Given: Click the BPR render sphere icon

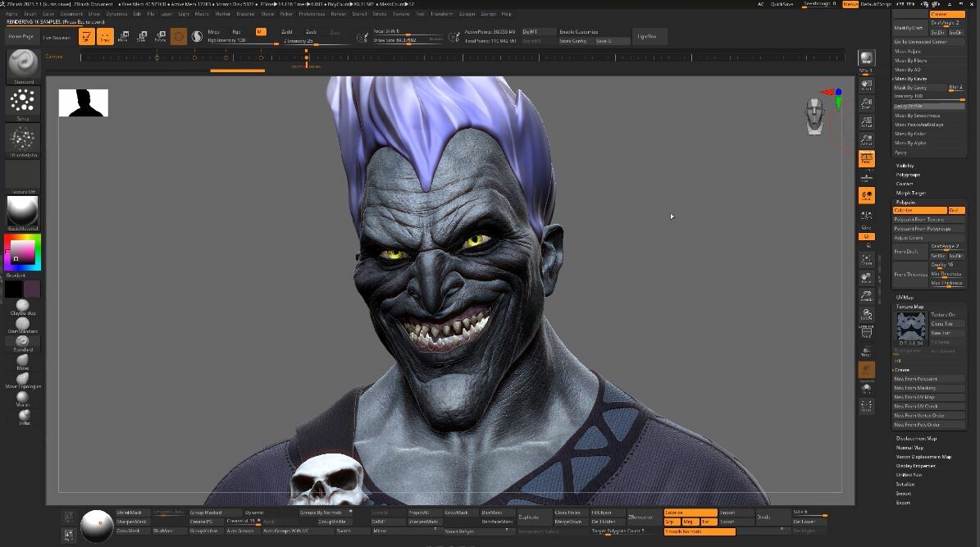Looking at the screenshot, I should click(866, 59).
